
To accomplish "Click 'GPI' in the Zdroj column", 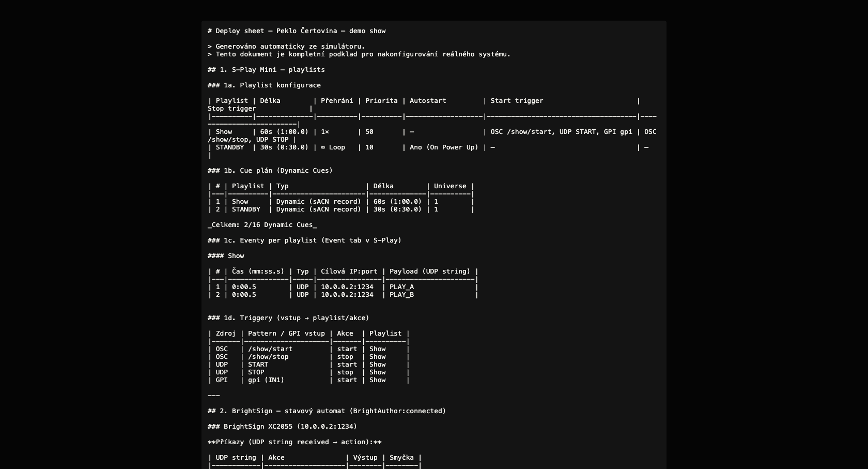I will point(222,380).
